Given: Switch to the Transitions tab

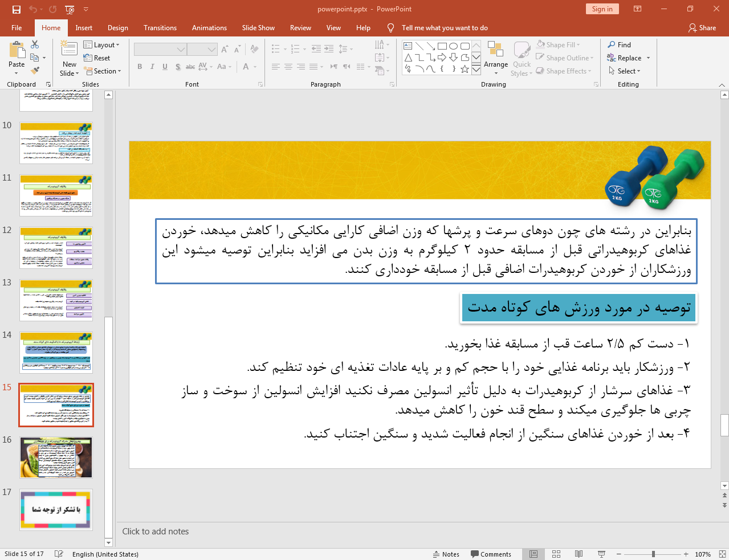Looking at the screenshot, I should coord(160,28).
